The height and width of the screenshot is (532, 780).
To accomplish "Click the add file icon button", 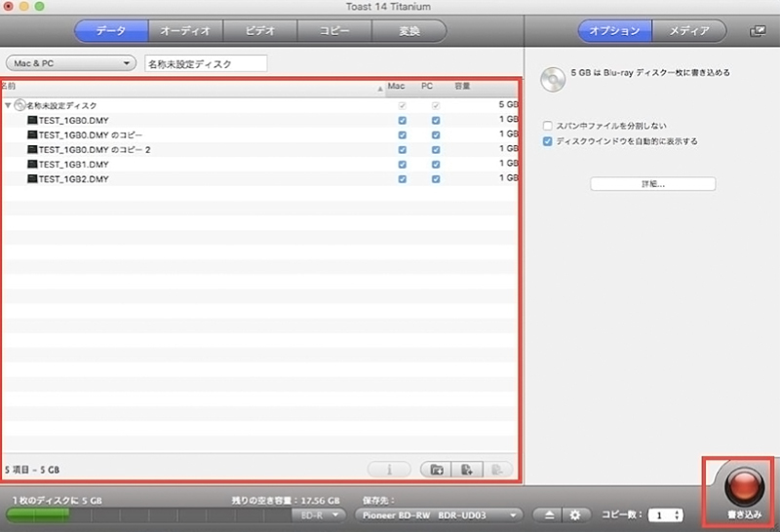I will 467,470.
